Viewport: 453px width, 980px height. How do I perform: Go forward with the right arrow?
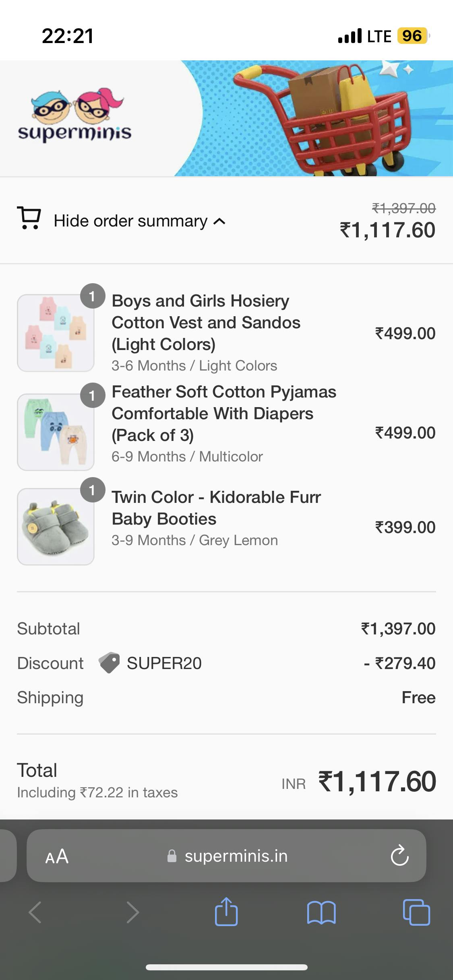[132, 912]
